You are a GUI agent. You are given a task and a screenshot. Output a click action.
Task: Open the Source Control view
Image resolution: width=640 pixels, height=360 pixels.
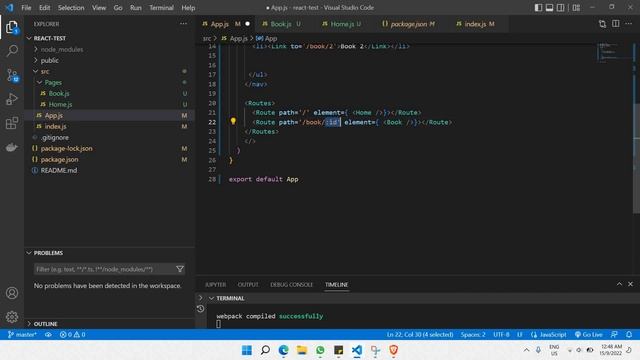tap(12, 75)
